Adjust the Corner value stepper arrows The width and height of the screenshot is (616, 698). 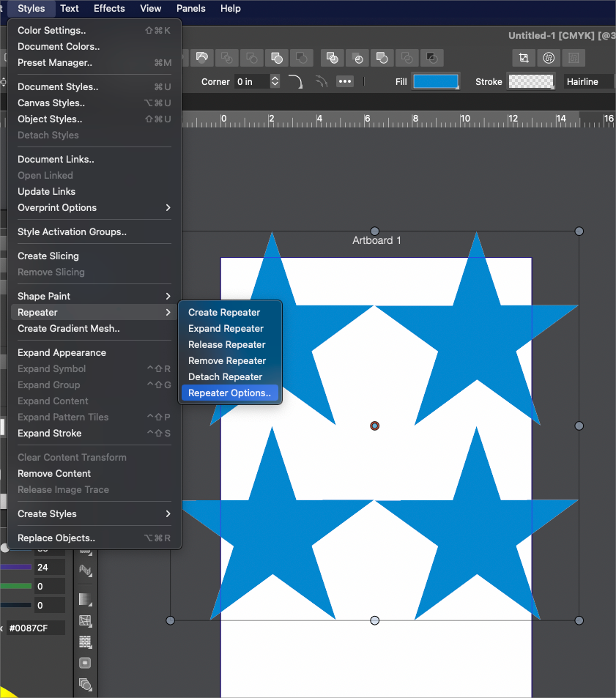(x=275, y=81)
